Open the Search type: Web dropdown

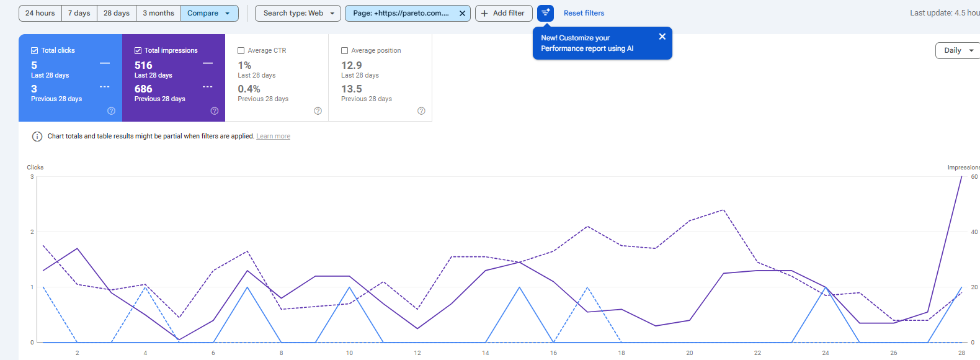coord(298,13)
